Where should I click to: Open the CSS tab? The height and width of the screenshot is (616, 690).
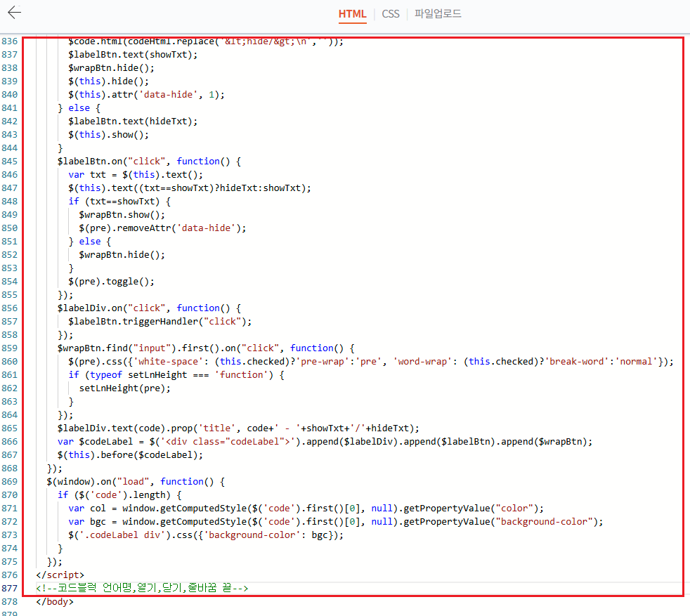[x=391, y=14]
